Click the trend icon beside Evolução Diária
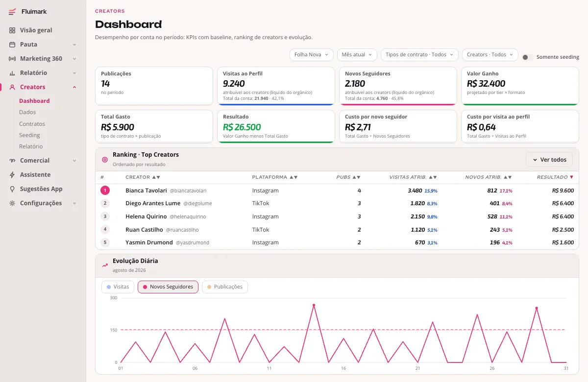 (105, 265)
